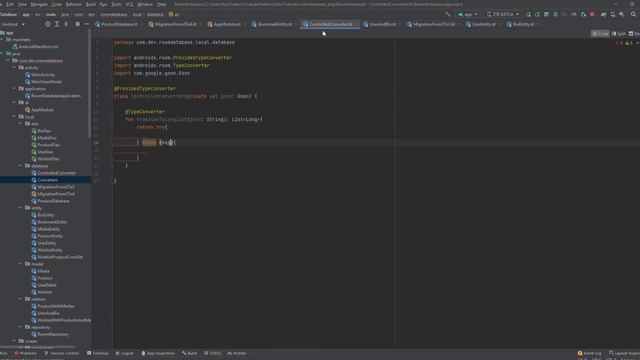This screenshot has width=640, height=360.
Task: Open the device selector dropdown
Action: pyautogui.click(x=503, y=14)
